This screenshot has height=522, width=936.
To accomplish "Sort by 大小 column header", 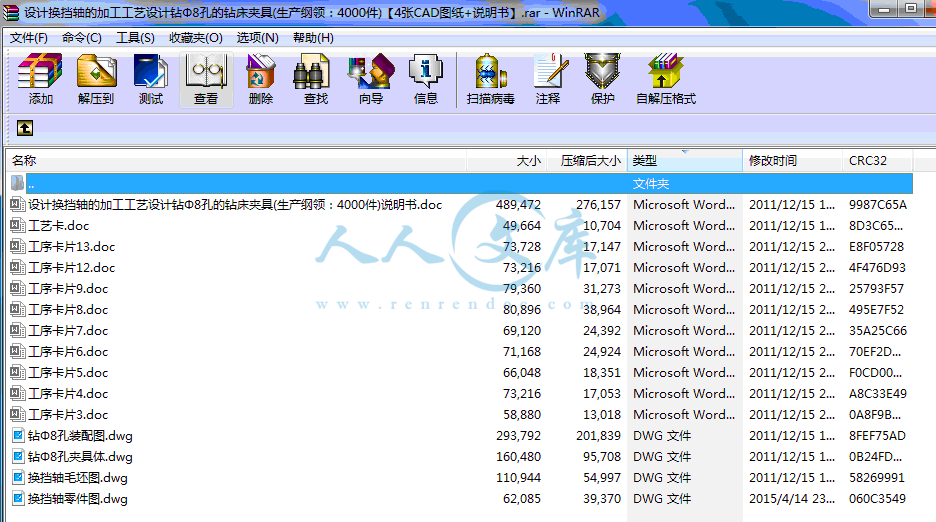I will [x=506, y=161].
